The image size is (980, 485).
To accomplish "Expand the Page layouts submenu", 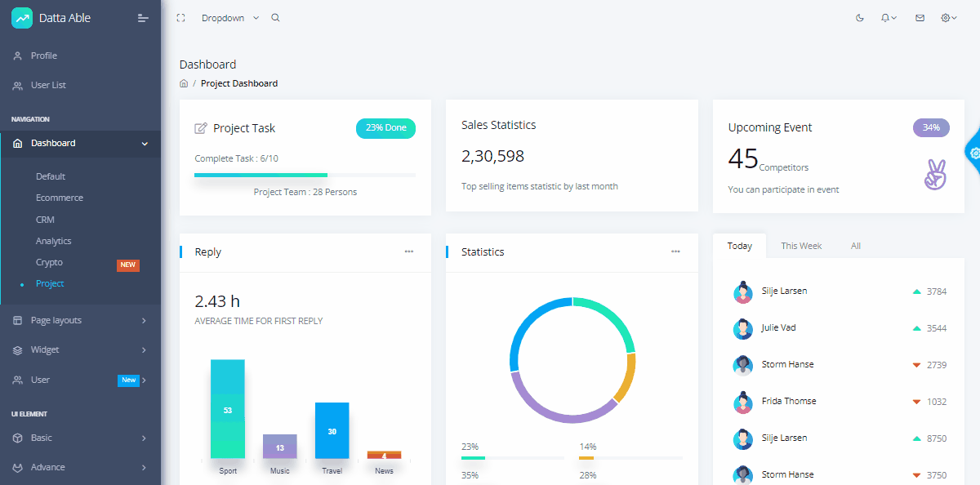I will tap(81, 320).
